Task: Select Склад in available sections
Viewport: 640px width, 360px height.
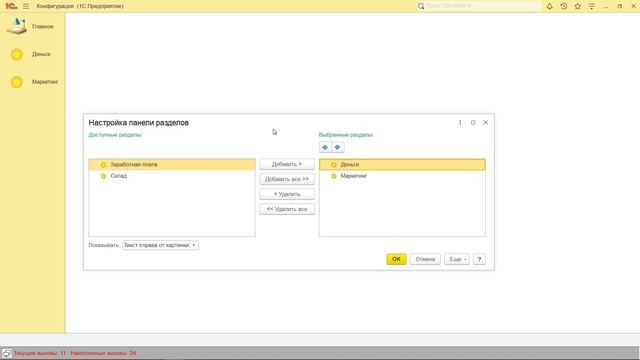Action: pyautogui.click(x=172, y=176)
